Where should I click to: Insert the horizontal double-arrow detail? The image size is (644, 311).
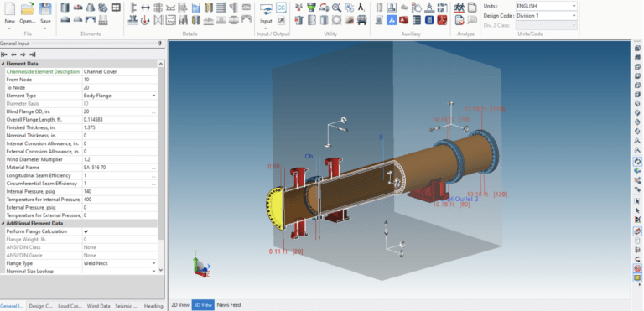point(145,7)
